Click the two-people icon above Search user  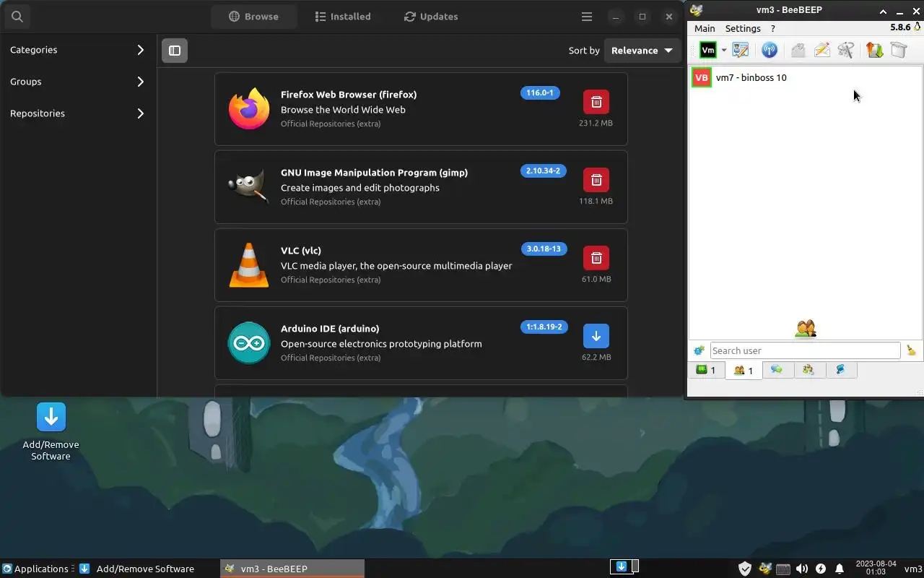coord(805,329)
